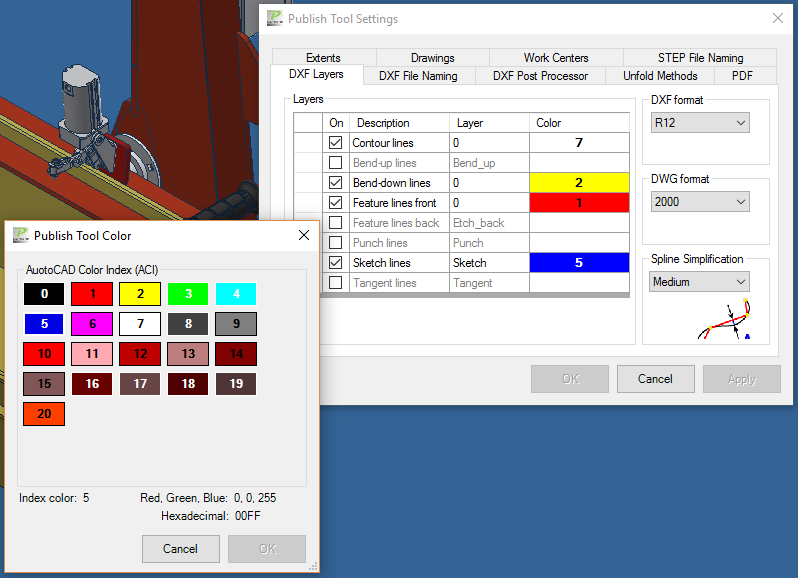798x578 pixels.
Task: Open the DXF format dropdown
Action: click(x=699, y=123)
